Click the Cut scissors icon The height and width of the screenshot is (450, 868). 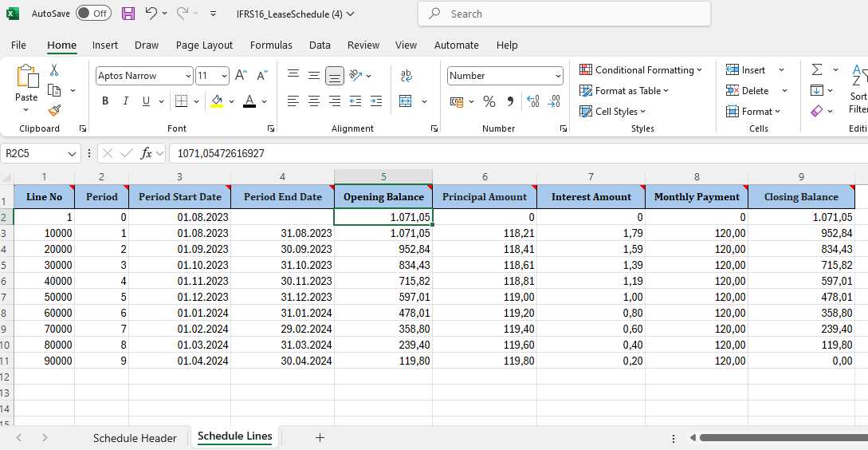pyautogui.click(x=54, y=70)
